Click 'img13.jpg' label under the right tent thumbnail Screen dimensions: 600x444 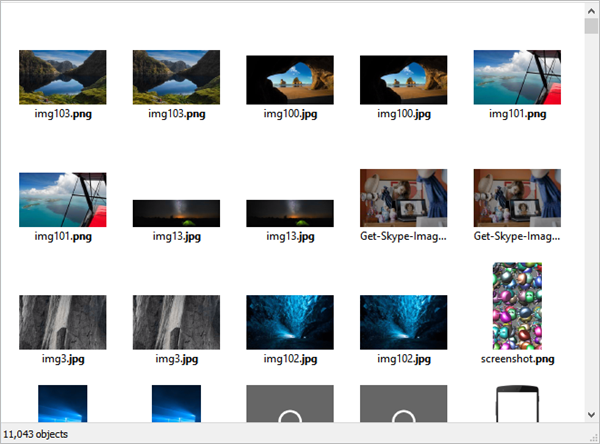pos(290,237)
